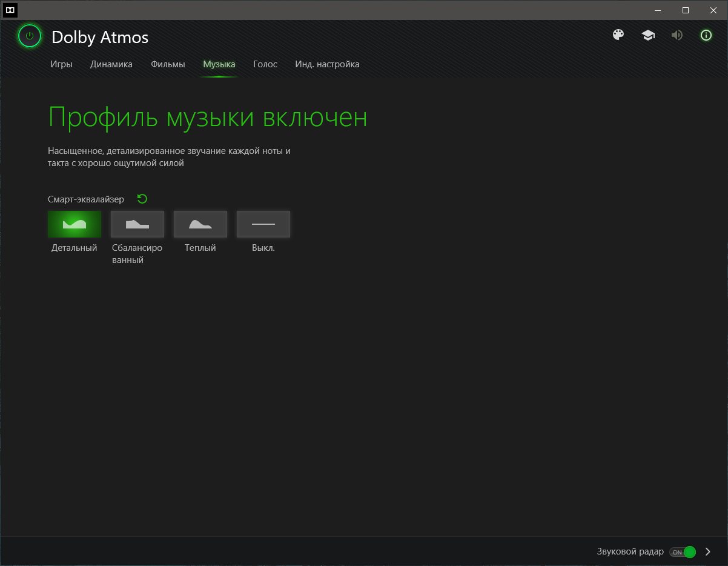The image size is (728, 566).
Task: Choose the Теплый equalizer preset
Action: (200, 224)
